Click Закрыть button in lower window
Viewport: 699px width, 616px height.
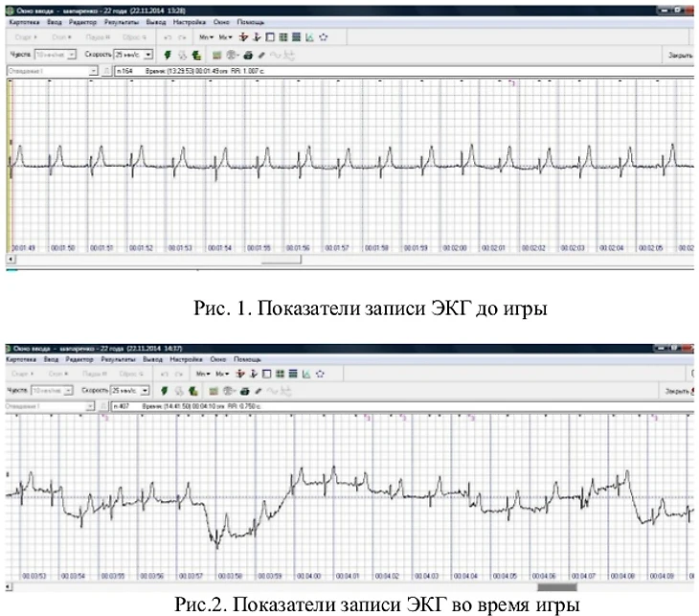tap(678, 391)
